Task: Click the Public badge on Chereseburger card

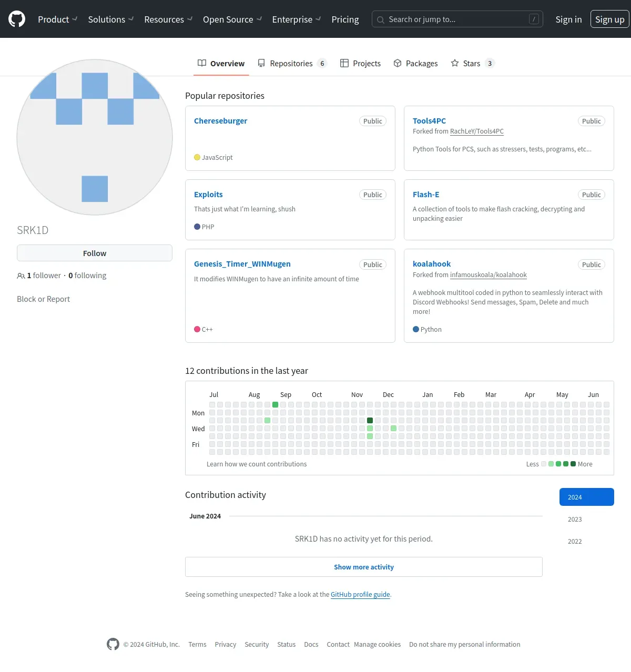Action: tap(373, 121)
